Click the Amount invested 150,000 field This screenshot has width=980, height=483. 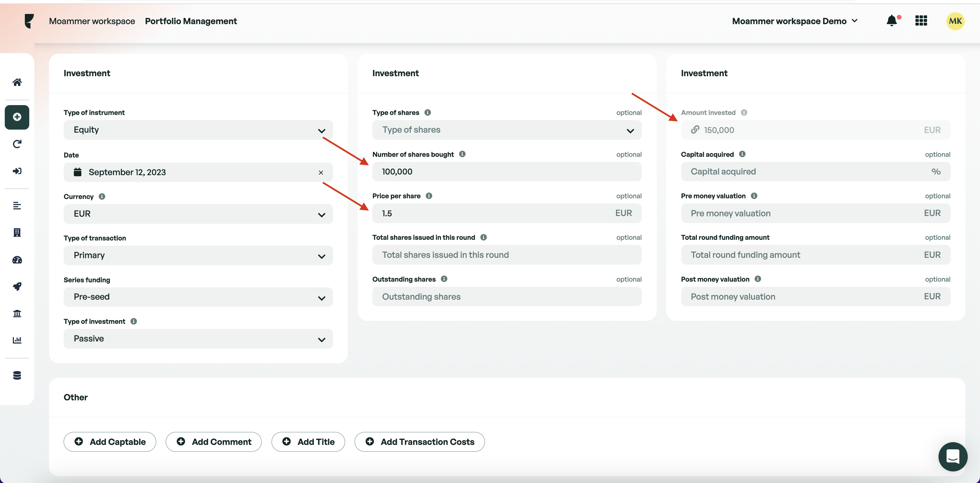tap(816, 130)
